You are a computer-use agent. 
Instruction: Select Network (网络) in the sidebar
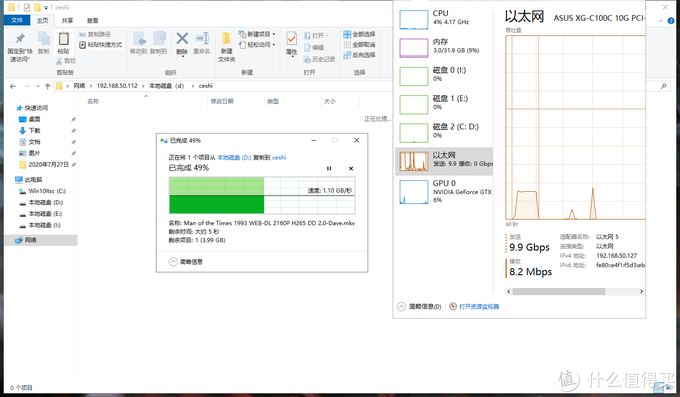[41, 240]
